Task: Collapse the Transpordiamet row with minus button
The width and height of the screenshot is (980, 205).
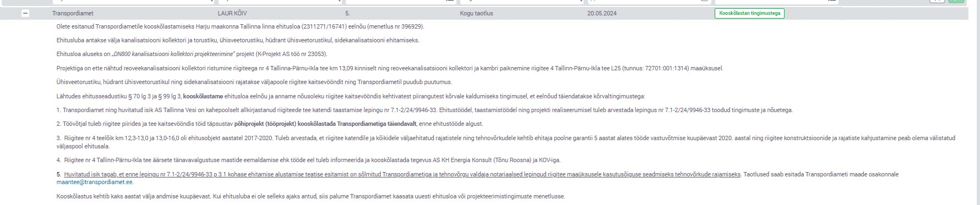Action: tap(25, 13)
